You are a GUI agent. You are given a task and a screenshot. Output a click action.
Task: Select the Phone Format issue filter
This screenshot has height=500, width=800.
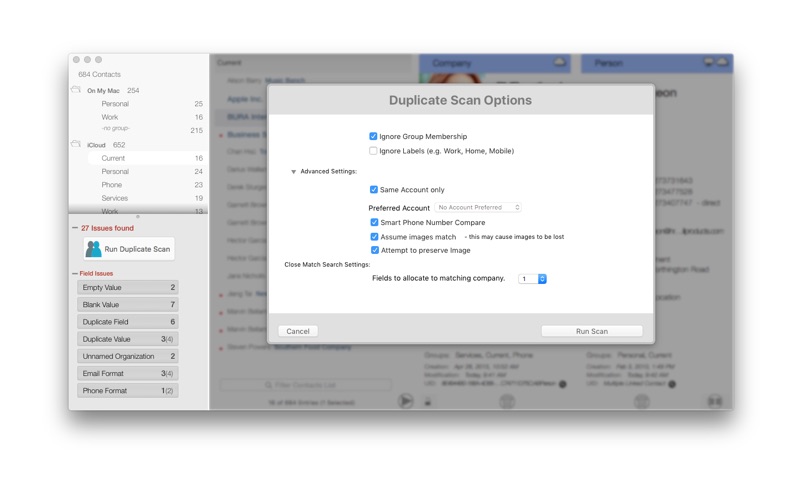[x=128, y=391]
